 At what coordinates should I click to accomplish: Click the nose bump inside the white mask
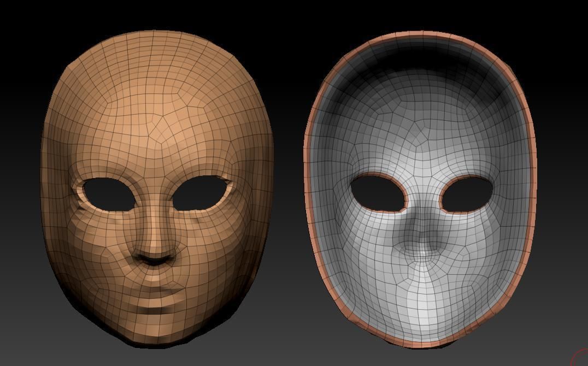424,240
